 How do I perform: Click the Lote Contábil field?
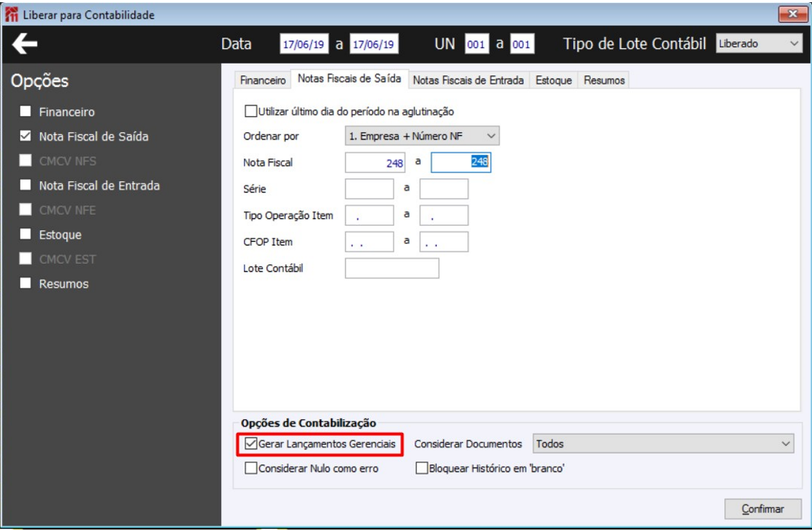392,268
